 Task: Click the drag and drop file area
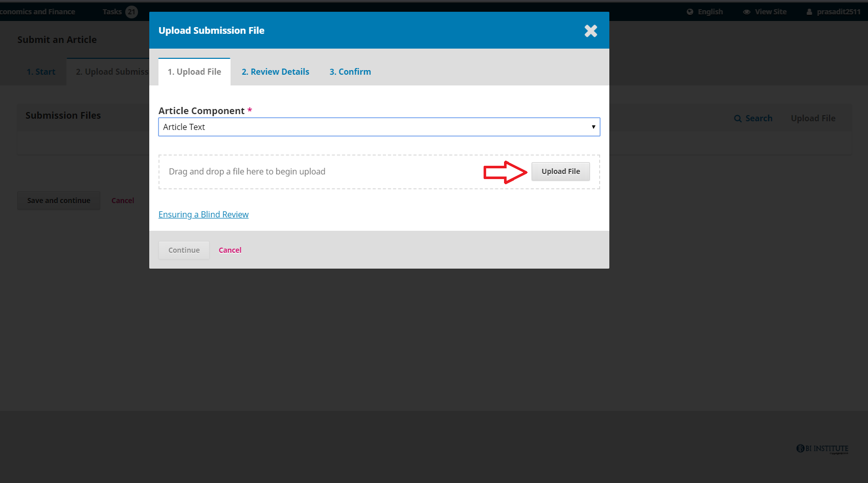(307, 172)
